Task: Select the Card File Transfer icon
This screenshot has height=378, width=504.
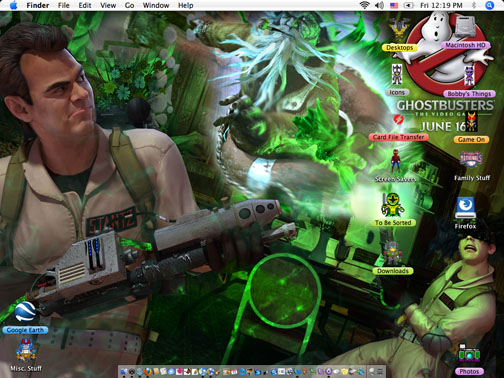Action: tap(398, 119)
